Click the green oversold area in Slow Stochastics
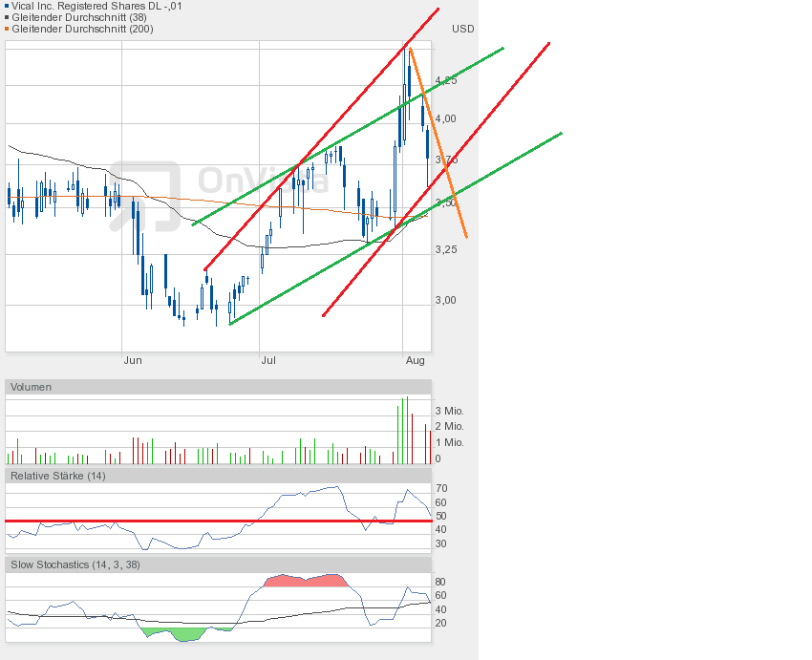The image size is (812, 660). click(x=172, y=632)
